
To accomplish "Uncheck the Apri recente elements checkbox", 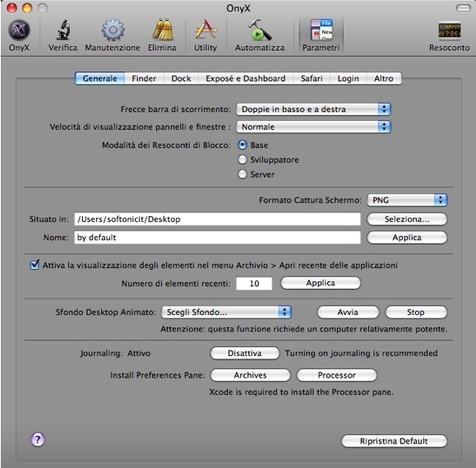I will [x=35, y=265].
